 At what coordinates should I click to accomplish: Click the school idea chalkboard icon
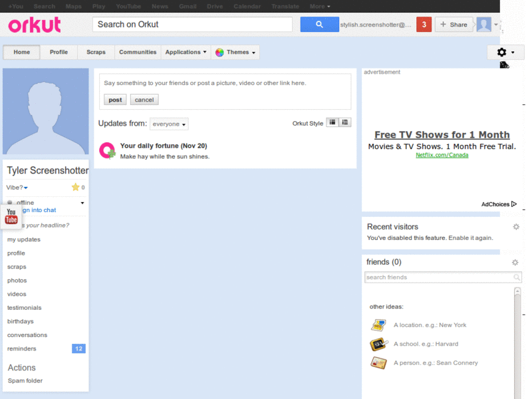pyautogui.click(x=378, y=344)
